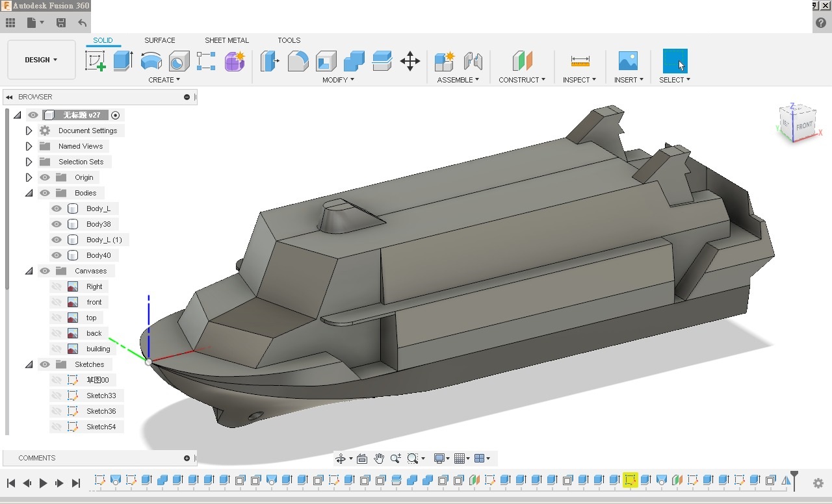This screenshot has width=832, height=504.
Task: Play the timeline
Action: tap(43, 483)
